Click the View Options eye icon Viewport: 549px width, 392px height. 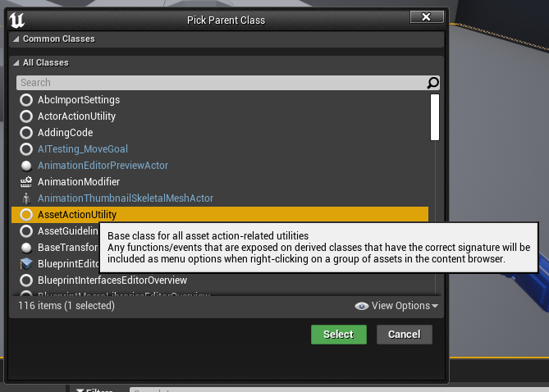(362, 306)
